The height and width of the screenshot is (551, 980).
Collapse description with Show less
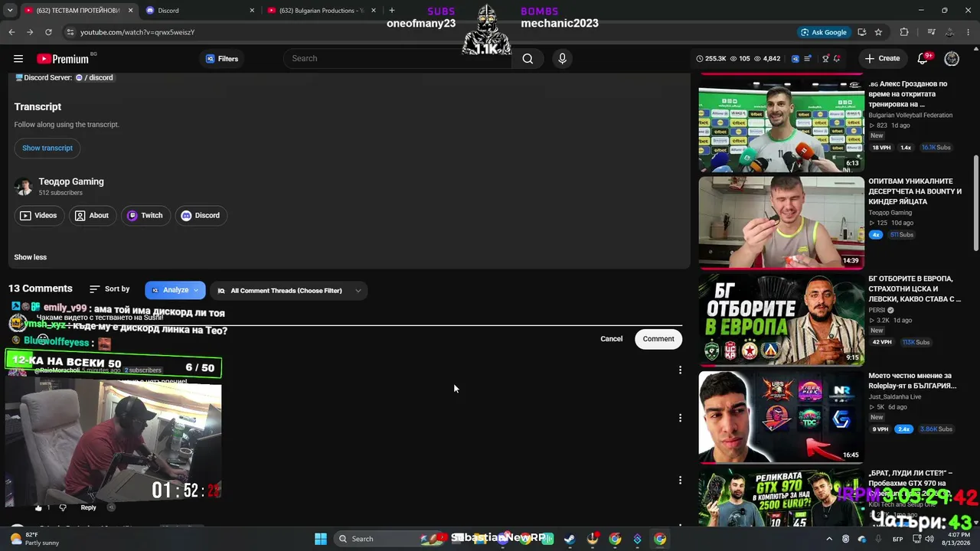[31, 257]
